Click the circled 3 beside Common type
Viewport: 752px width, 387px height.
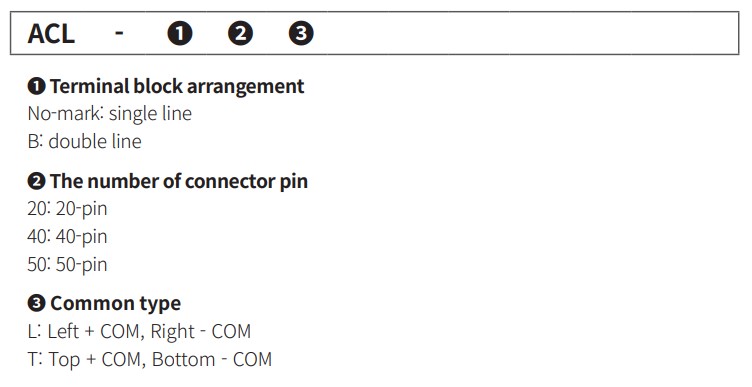(x=36, y=304)
